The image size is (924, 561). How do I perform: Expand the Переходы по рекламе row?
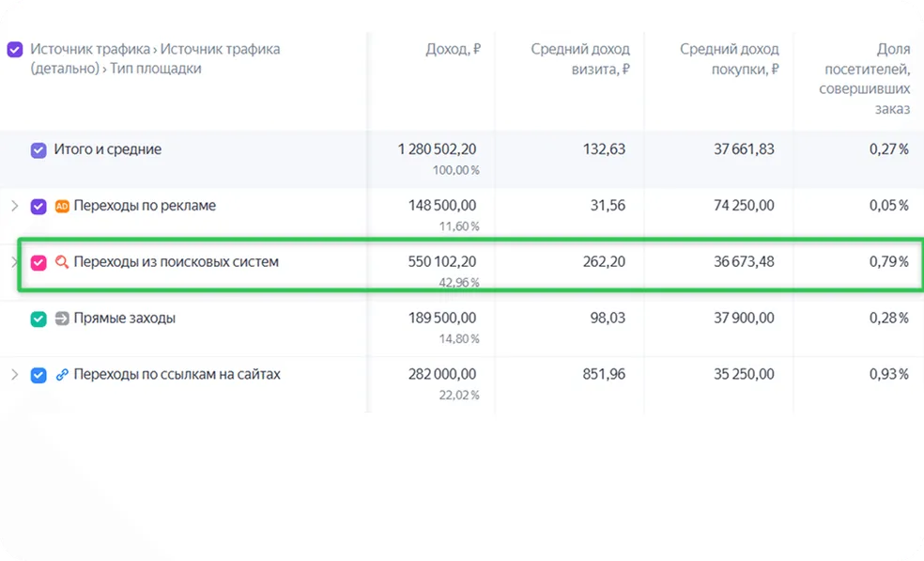click(15, 206)
